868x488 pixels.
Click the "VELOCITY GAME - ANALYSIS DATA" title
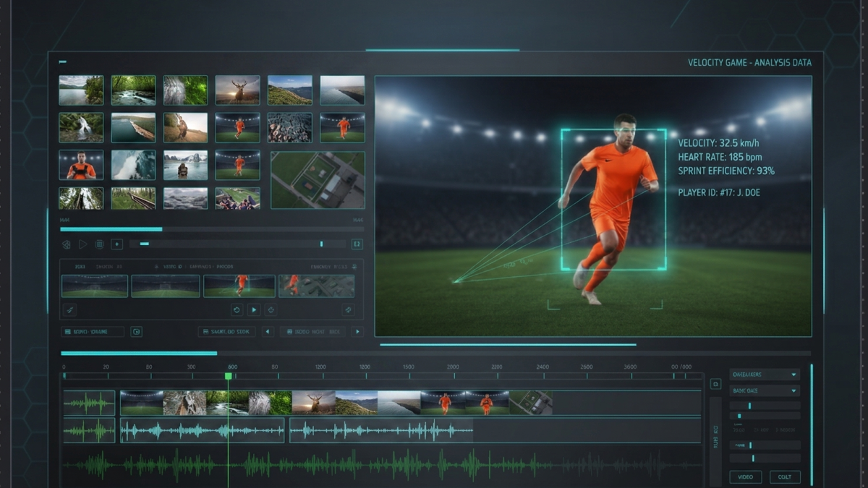749,63
